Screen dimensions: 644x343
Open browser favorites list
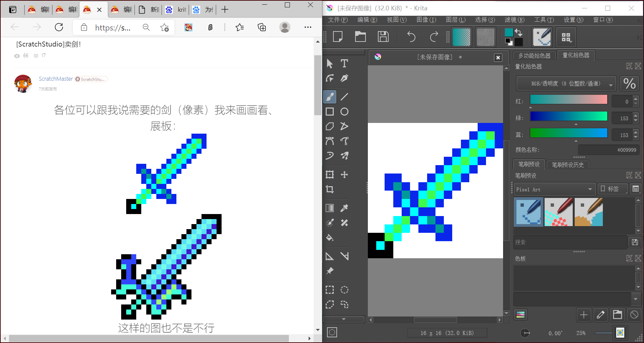pos(240,27)
